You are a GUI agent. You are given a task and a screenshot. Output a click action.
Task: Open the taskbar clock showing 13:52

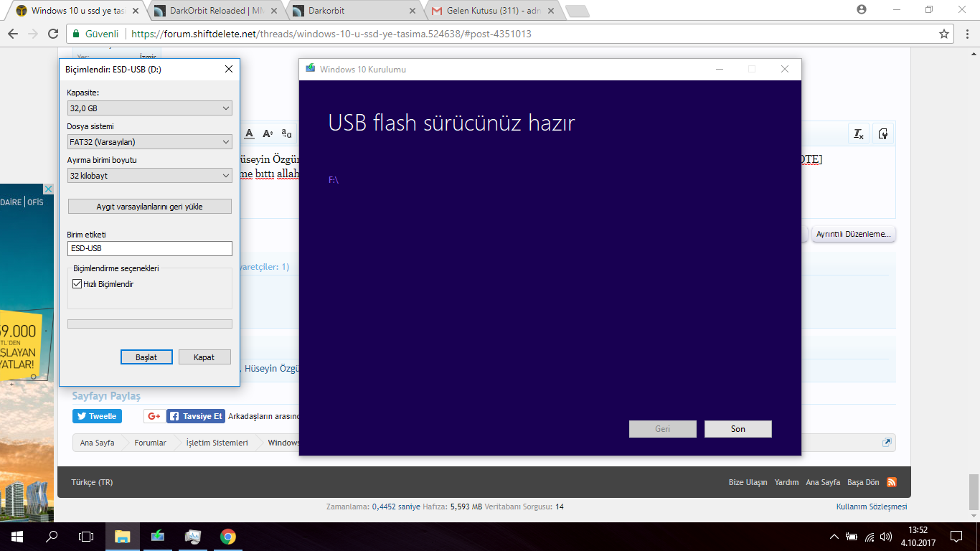click(x=918, y=536)
